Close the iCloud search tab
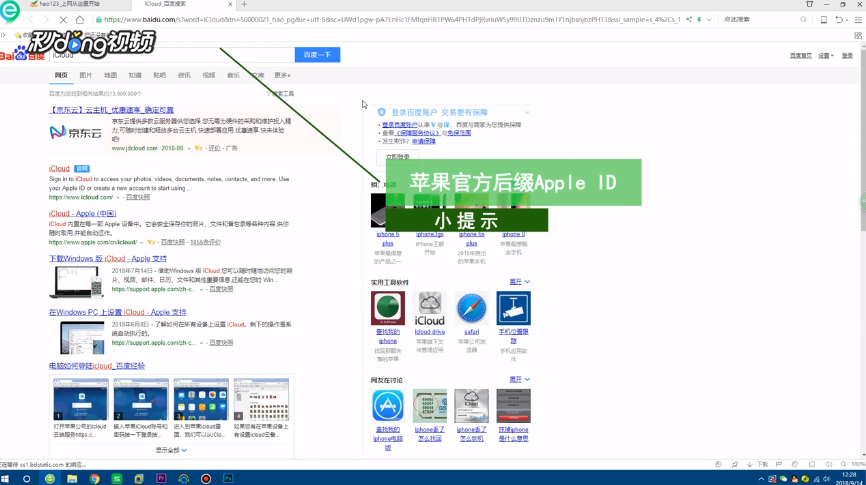The width and height of the screenshot is (866, 485). [230, 4]
